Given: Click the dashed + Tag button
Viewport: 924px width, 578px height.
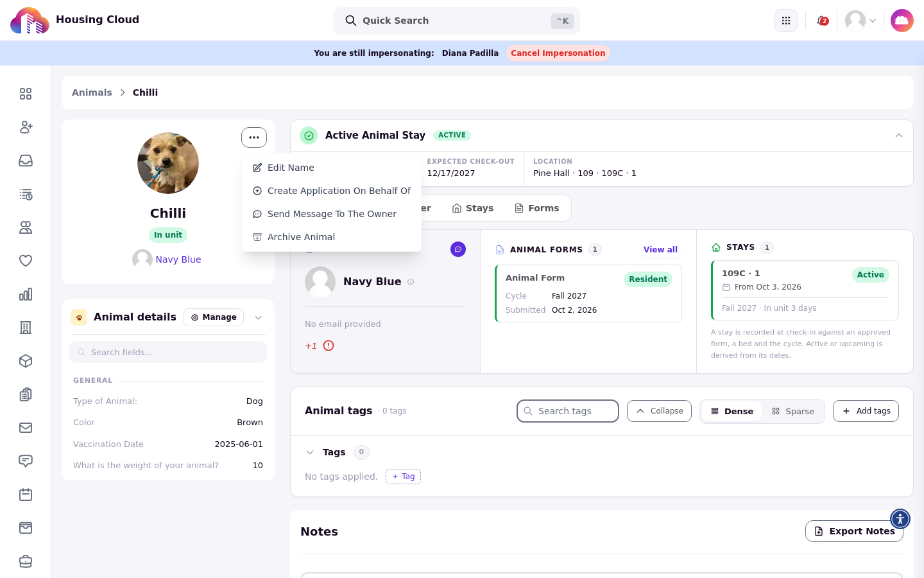Looking at the screenshot, I should (403, 477).
